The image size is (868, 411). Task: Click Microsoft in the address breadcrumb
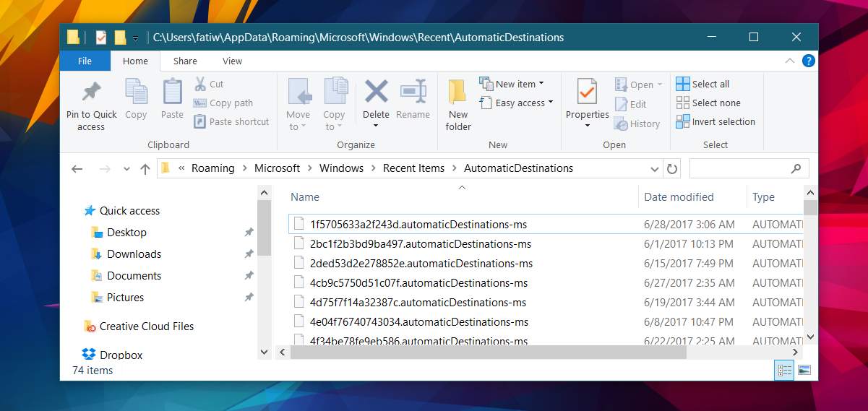pos(277,168)
